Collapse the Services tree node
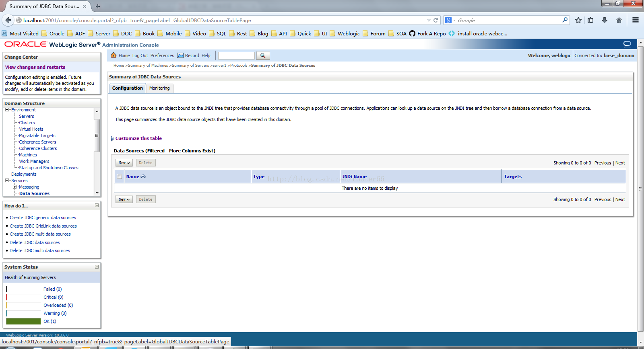The width and height of the screenshot is (644, 349). [x=7, y=181]
